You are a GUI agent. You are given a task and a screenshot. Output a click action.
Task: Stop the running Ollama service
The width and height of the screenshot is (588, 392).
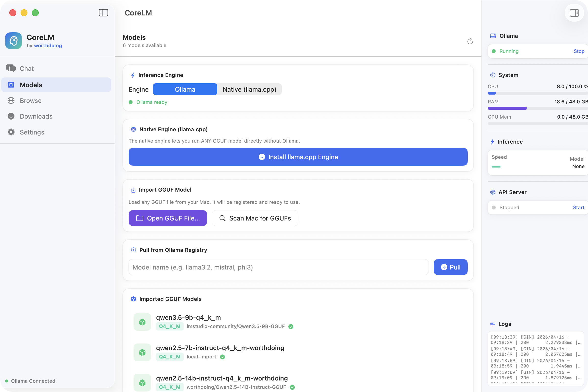579,51
